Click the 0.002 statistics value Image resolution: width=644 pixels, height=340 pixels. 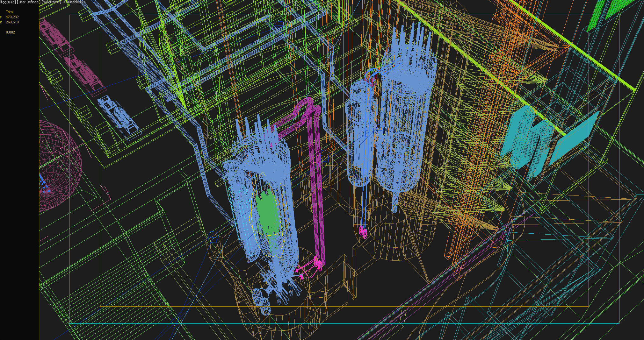coord(10,32)
